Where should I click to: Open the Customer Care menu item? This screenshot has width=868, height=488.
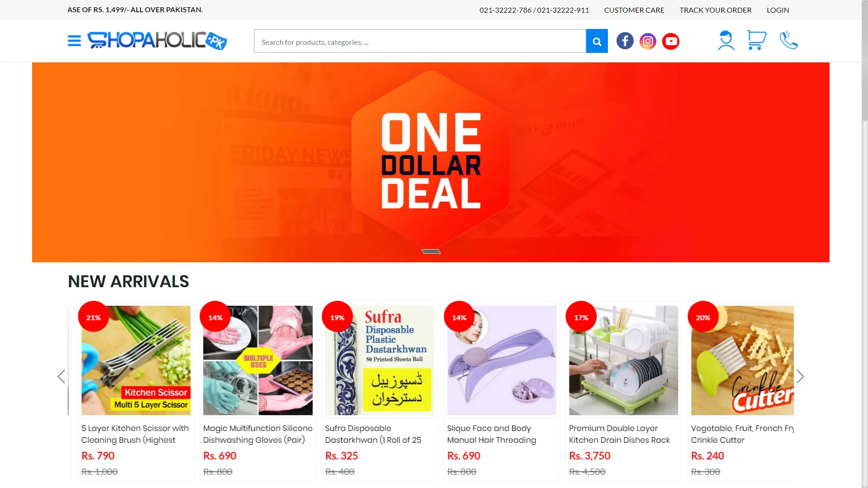click(634, 10)
